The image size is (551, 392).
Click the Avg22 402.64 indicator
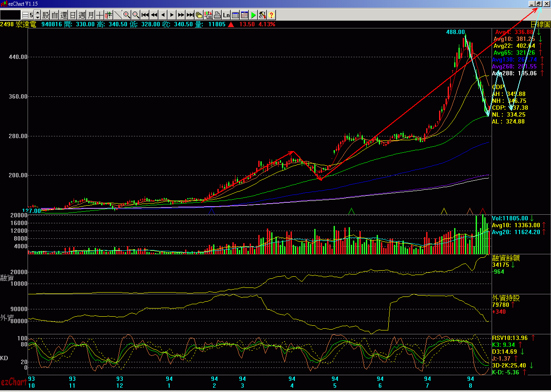tap(514, 46)
